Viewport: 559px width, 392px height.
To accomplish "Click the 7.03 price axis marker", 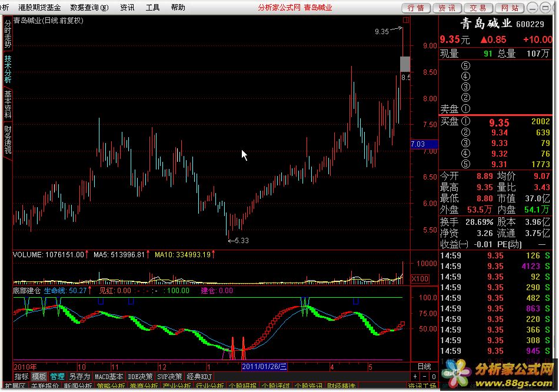I will tap(424, 144).
